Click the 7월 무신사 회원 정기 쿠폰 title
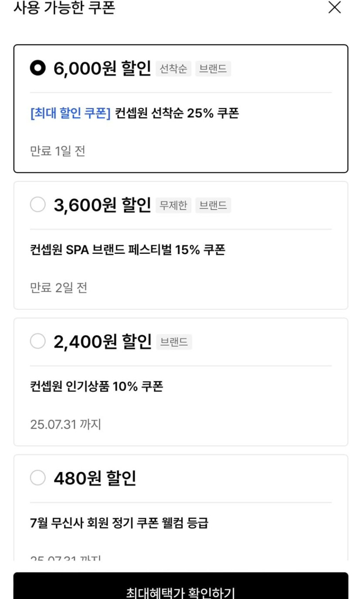The width and height of the screenshot is (364, 599). [x=119, y=523]
